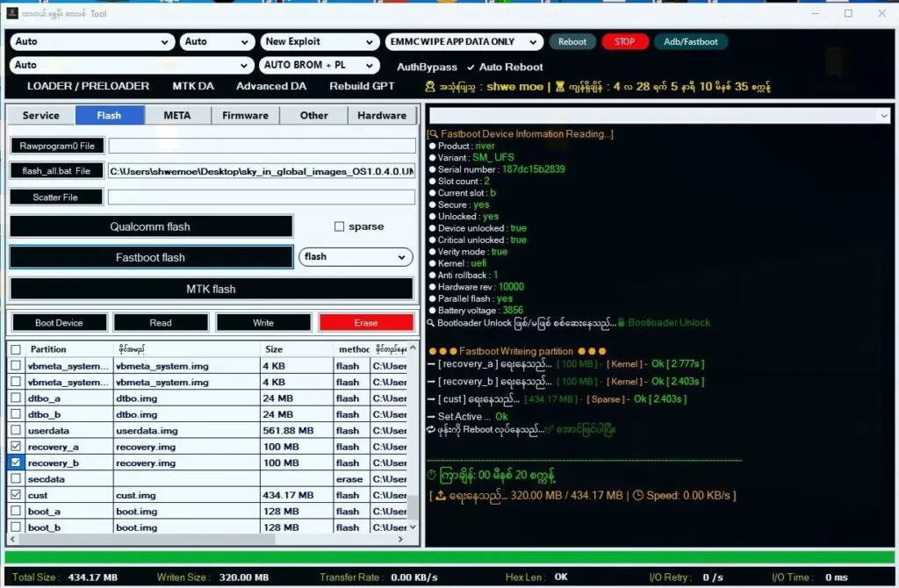Select the Hardware tab
Screen dimensions: 899x588
[x=382, y=115]
